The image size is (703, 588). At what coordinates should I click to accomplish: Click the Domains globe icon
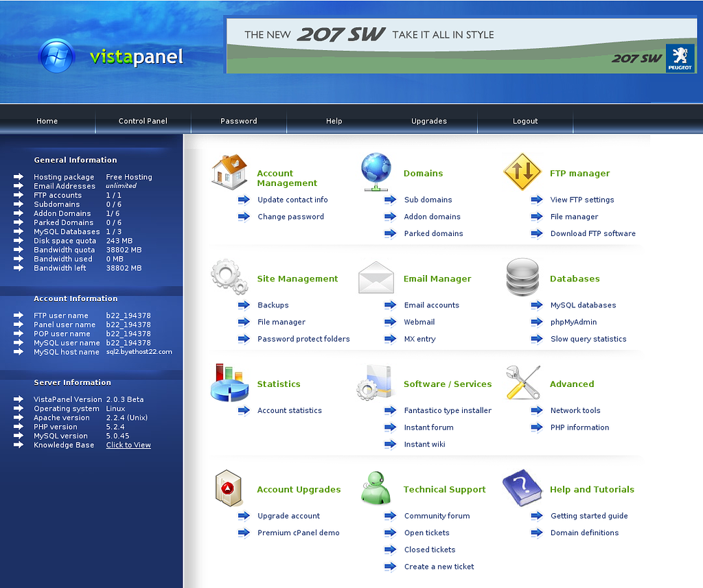click(376, 170)
